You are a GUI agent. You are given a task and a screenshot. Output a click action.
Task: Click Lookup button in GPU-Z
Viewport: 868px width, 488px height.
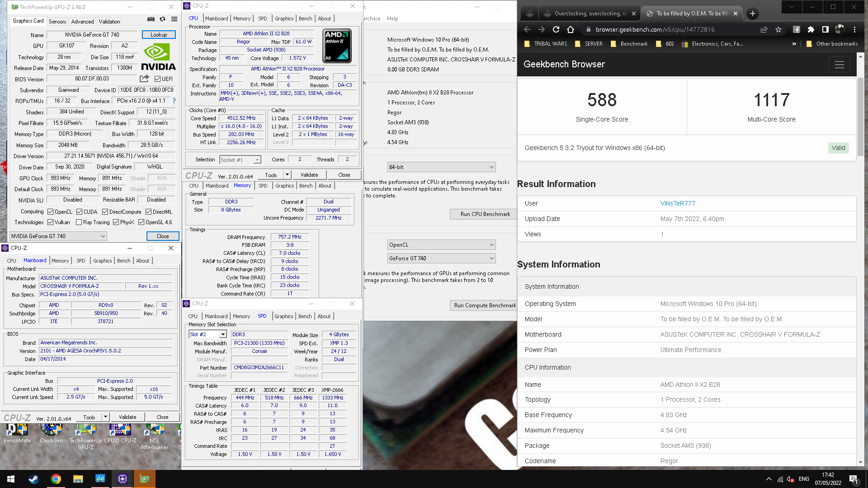click(159, 35)
